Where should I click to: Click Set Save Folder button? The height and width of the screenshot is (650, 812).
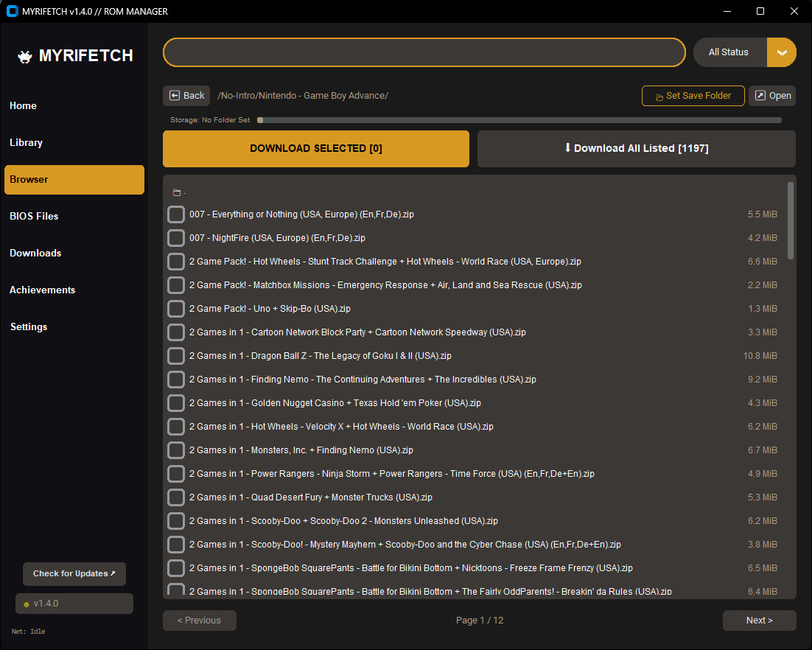click(693, 96)
